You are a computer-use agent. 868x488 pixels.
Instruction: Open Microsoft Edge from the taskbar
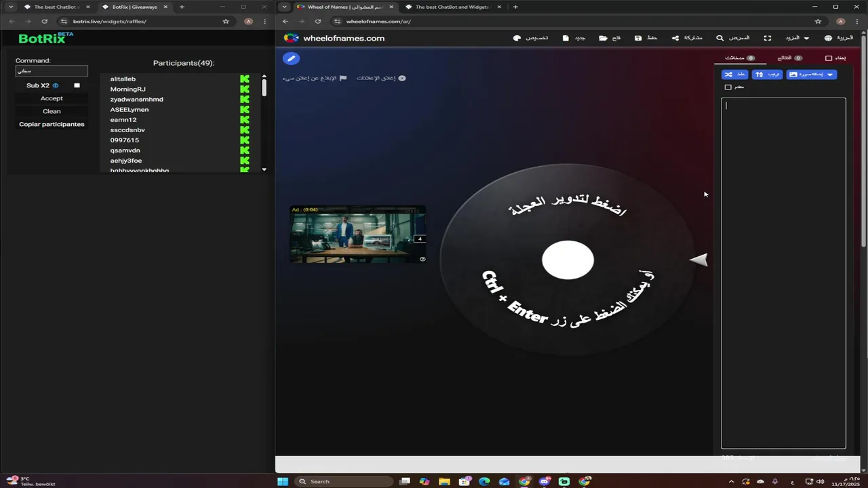click(x=484, y=482)
